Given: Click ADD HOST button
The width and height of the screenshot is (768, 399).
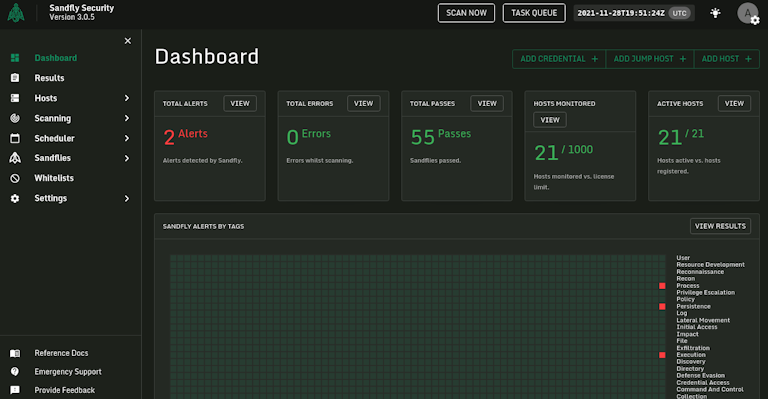Looking at the screenshot, I should tap(726, 59).
